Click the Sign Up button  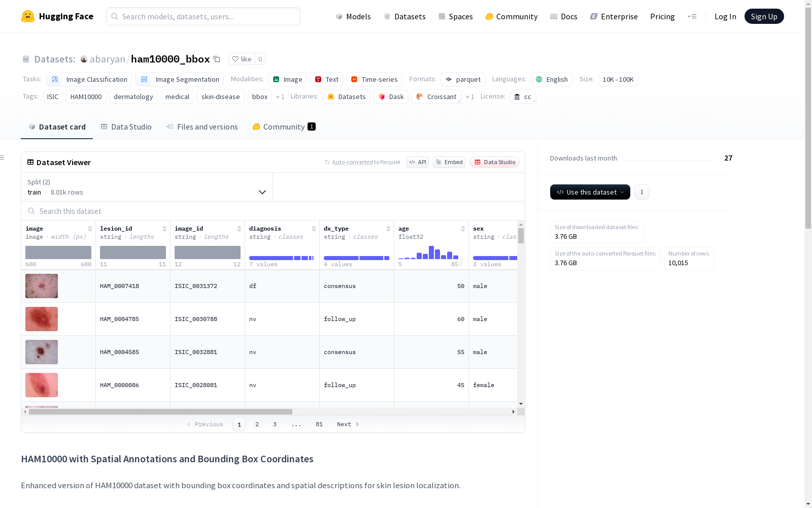[764, 16]
